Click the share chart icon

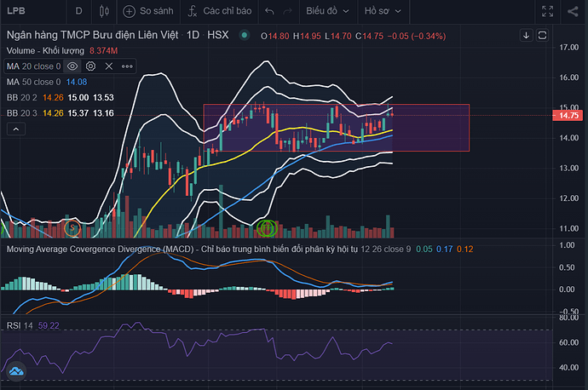573,11
